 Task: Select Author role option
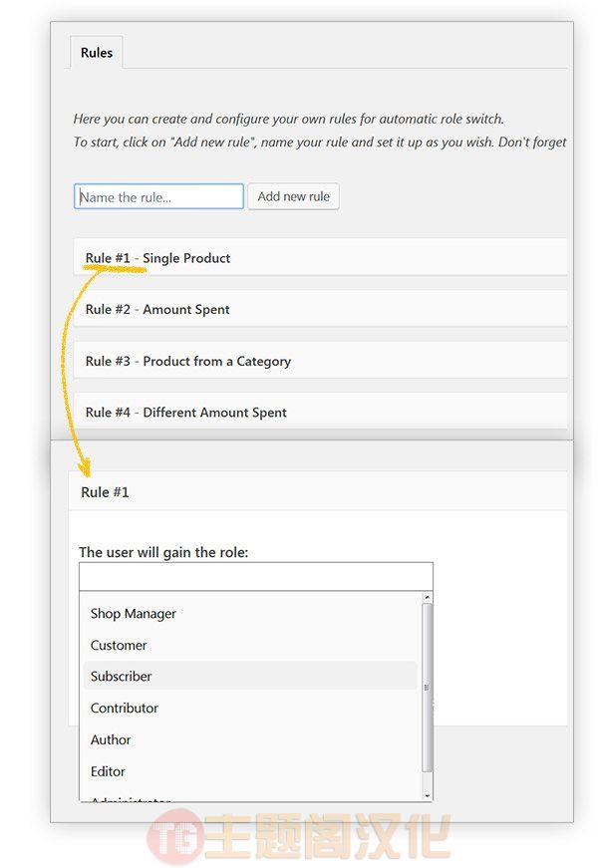[250, 739]
